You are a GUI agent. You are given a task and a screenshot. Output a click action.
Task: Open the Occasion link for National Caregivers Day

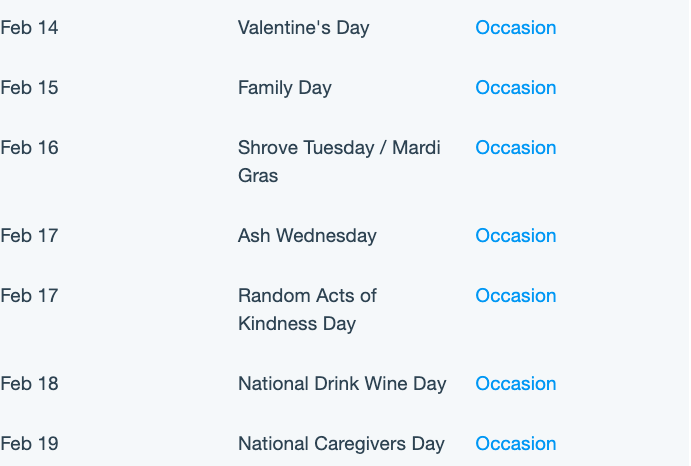tap(516, 444)
